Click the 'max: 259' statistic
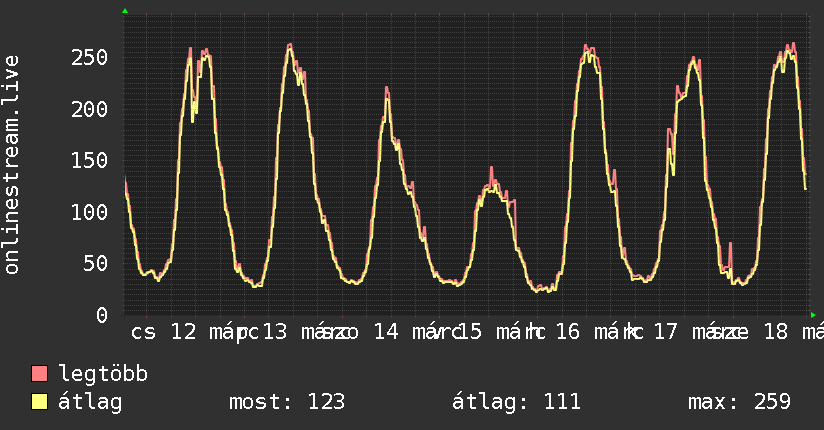The height and width of the screenshot is (430, 824). pos(739,402)
